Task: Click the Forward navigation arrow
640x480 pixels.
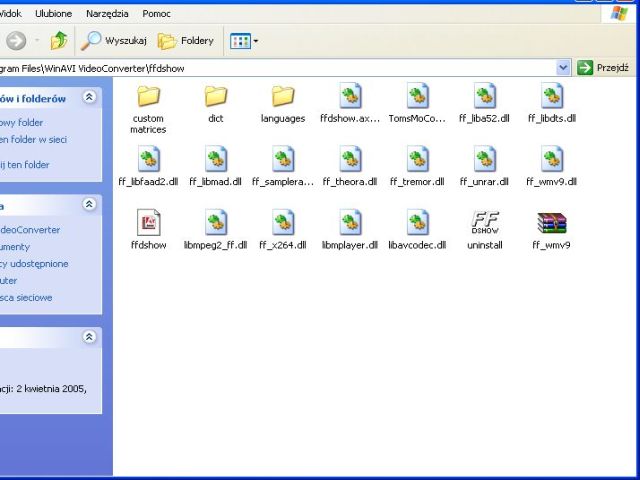Action: click(x=16, y=40)
